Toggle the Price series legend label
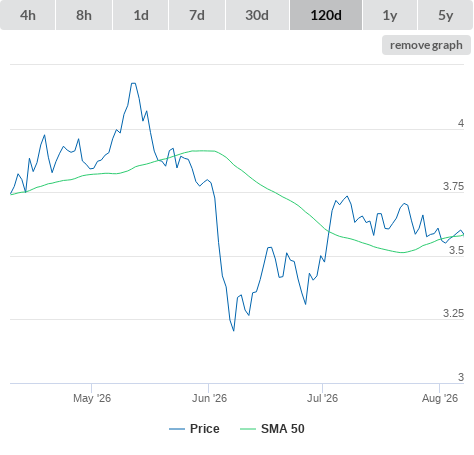The image size is (474, 455). click(x=205, y=429)
